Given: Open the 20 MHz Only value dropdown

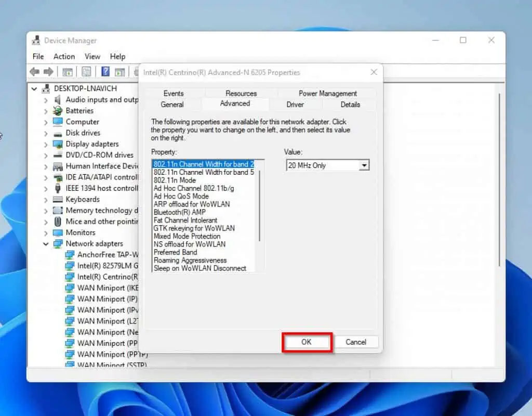Looking at the screenshot, I should tap(365, 165).
